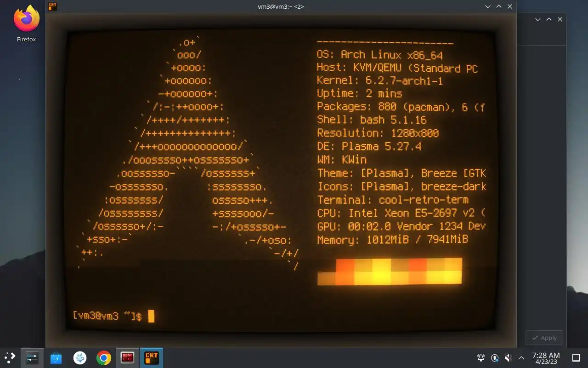Click the 'Shell: bash 5.1.16' line

coord(372,120)
